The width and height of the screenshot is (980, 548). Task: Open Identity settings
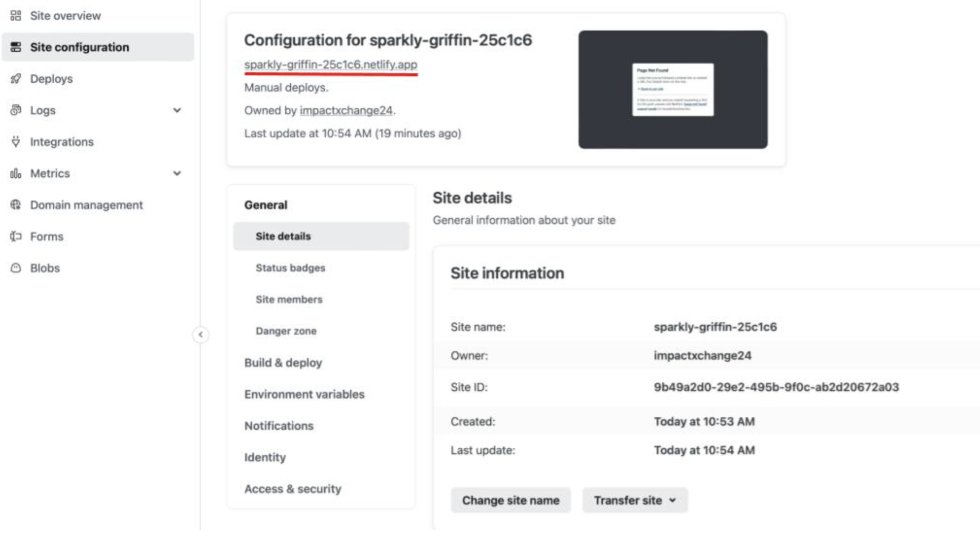tap(265, 457)
